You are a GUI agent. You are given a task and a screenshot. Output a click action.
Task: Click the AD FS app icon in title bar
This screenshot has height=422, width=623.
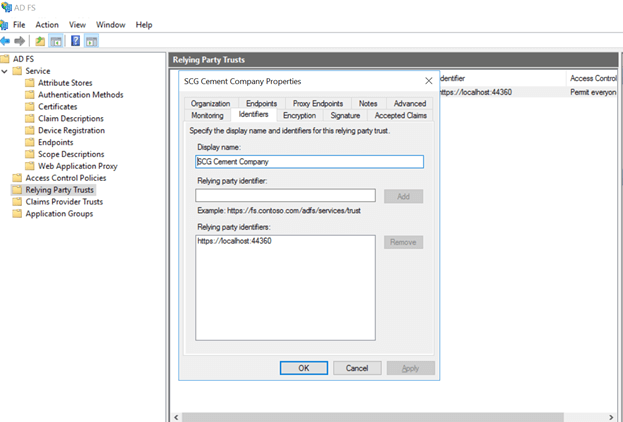[x=6, y=7]
